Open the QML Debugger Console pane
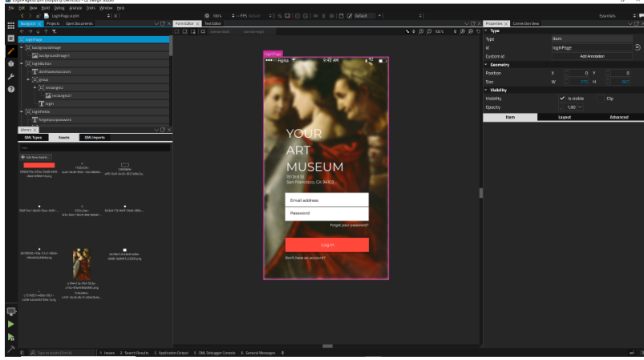Screen dimensions: 644x360 tap(215, 353)
